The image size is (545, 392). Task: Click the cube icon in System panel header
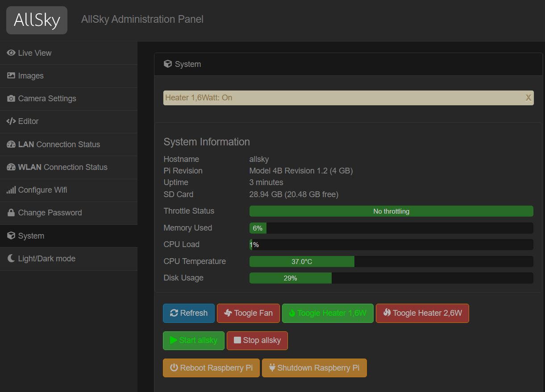point(168,64)
